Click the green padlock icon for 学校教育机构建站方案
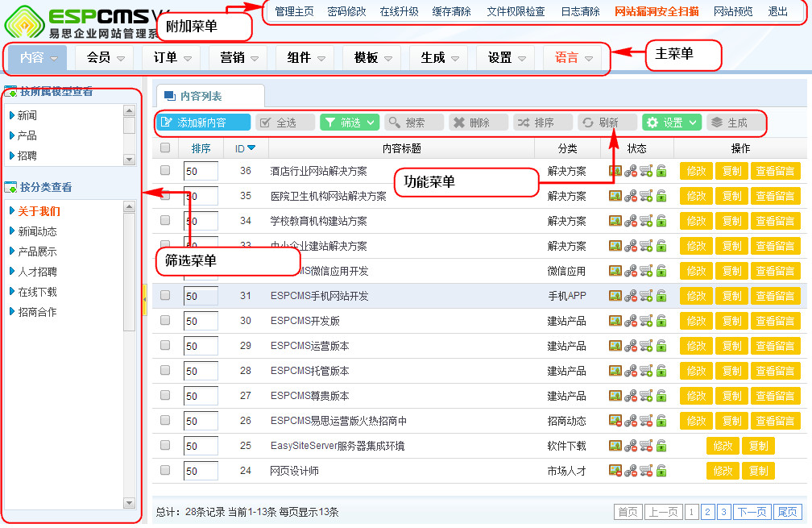The width and height of the screenshot is (812, 528). point(661,221)
